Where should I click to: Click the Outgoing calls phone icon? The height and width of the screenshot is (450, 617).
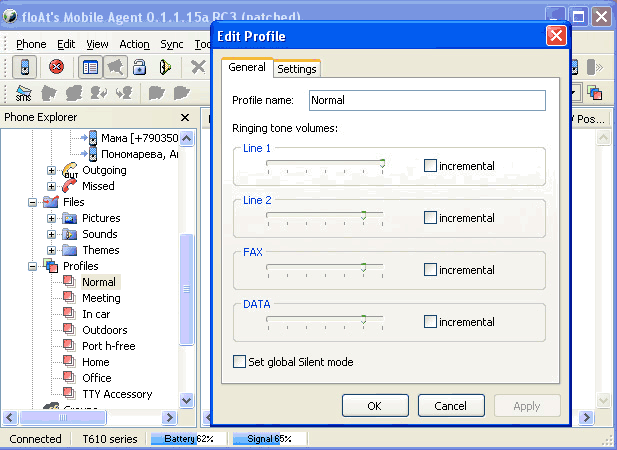(70, 170)
